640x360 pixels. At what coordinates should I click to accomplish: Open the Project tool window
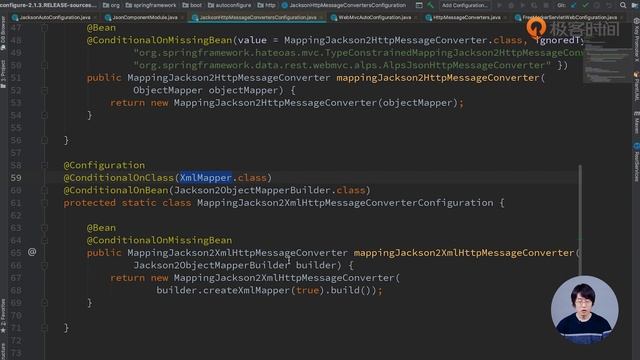pyautogui.click(x=3, y=74)
